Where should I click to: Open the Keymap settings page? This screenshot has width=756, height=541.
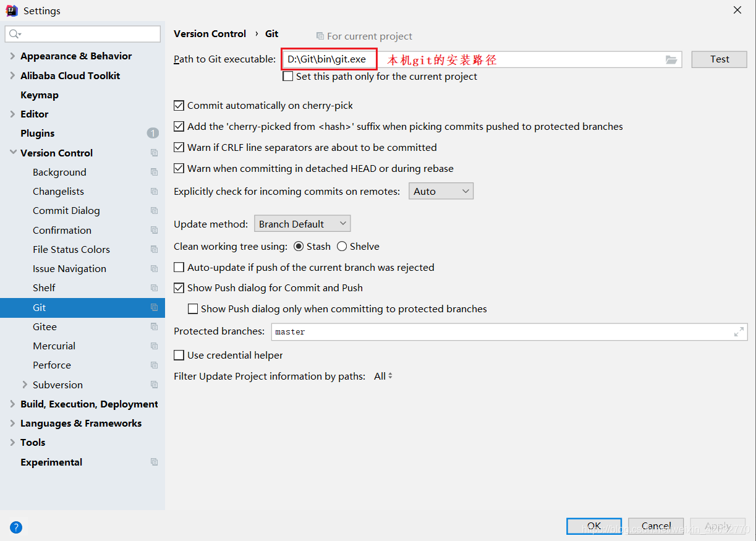click(40, 95)
